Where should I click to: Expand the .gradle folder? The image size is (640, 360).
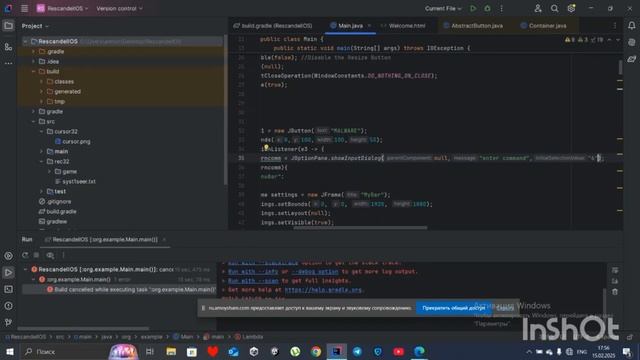point(33,51)
